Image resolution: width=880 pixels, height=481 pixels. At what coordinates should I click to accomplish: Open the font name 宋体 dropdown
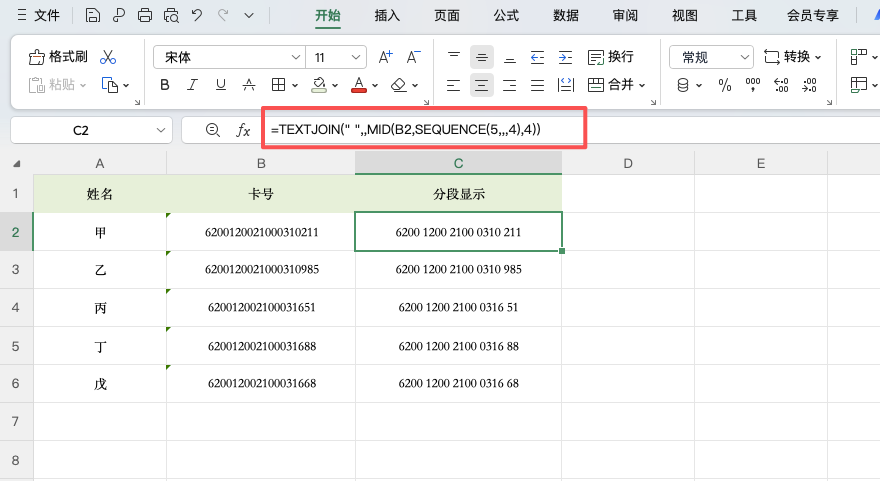pos(295,57)
